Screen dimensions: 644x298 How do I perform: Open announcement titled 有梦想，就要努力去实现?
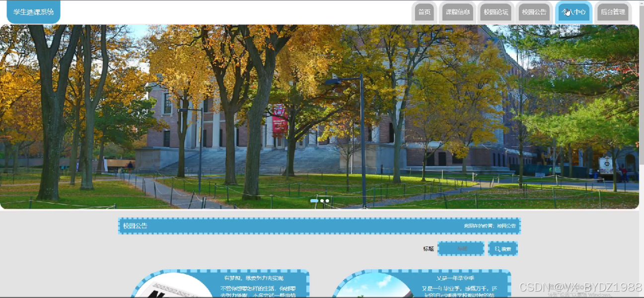click(254, 278)
